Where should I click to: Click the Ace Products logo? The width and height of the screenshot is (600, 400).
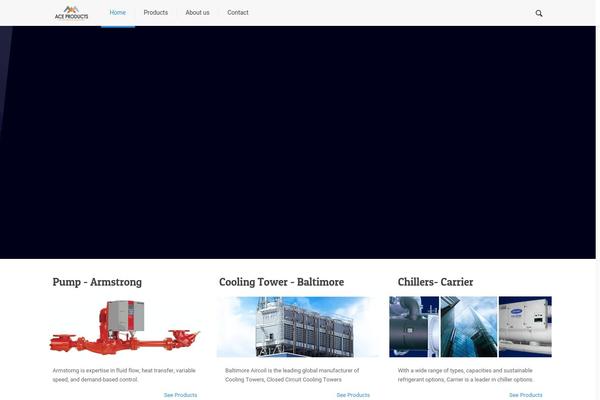point(71,13)
